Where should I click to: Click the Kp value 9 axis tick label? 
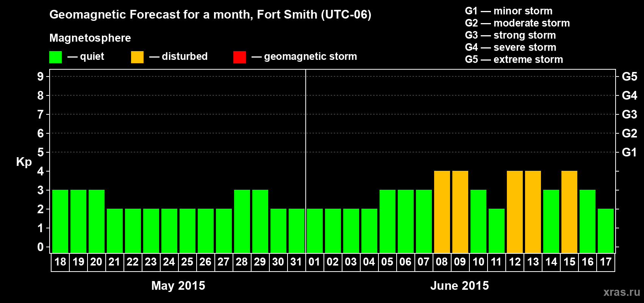point(41,77)
